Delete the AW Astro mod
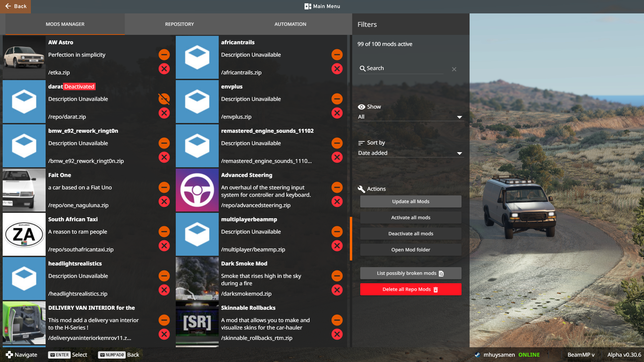The image size is (644, 362). point(164,69)
